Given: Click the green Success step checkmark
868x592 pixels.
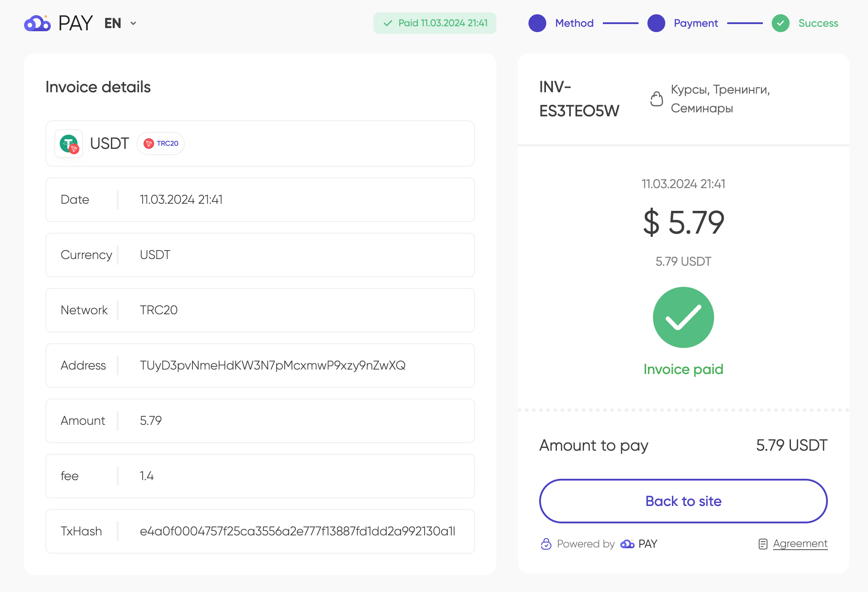Looking at the screenshot, I should coord(781,23).
